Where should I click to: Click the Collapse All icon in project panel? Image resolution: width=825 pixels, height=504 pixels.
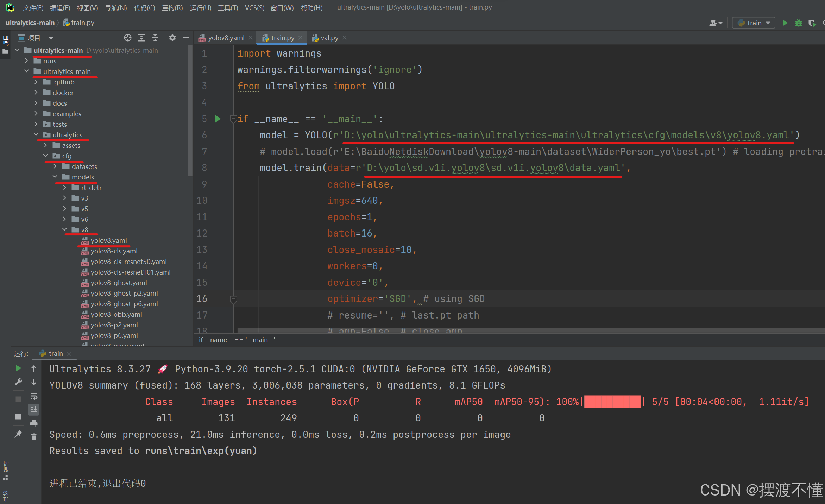point(155,38)
